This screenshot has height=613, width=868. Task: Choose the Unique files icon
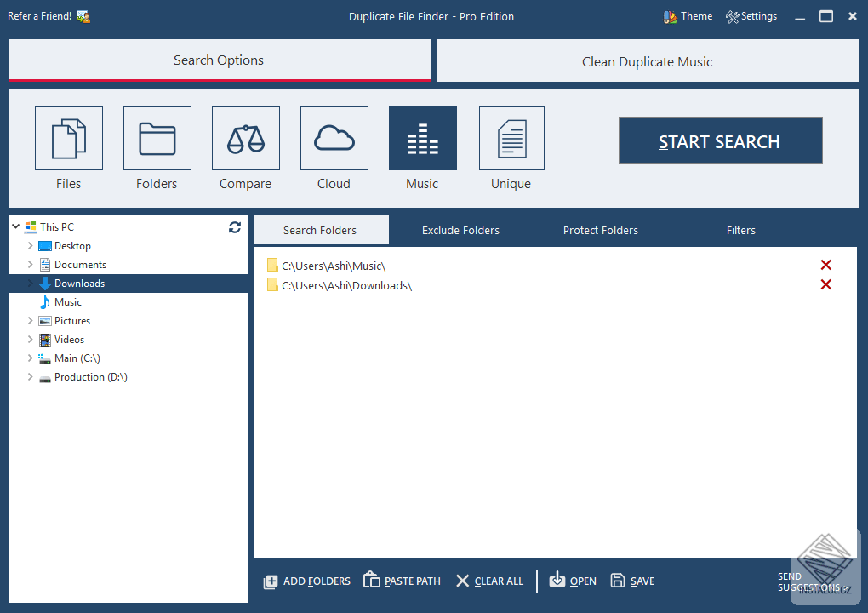(511, 139)
